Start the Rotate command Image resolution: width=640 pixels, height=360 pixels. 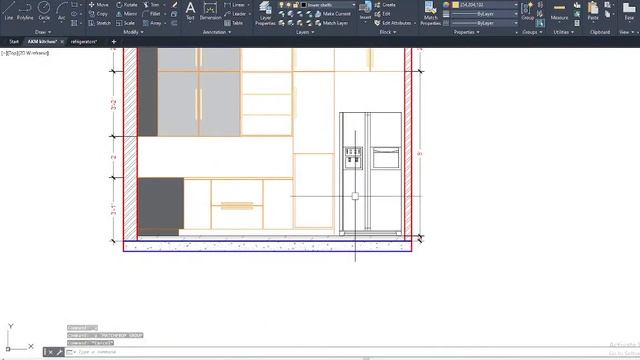click(x=127, y=5)
